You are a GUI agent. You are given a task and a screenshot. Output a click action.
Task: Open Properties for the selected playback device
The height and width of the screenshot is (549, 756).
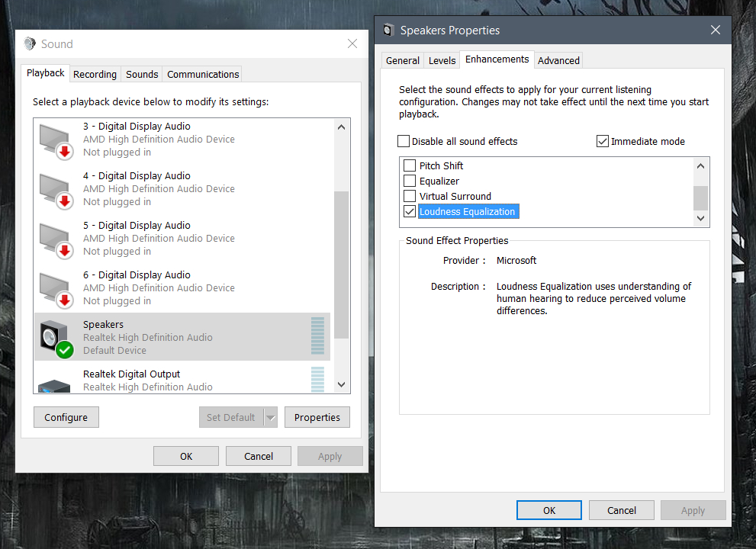(317, 417)
